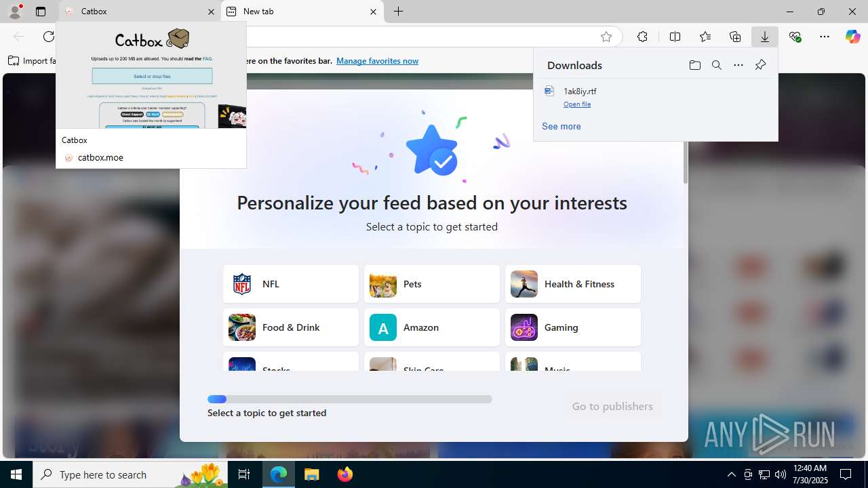Open File Explorer from the taskbar
The width and height of the screenshot is (868, 488).
(312, 474)
